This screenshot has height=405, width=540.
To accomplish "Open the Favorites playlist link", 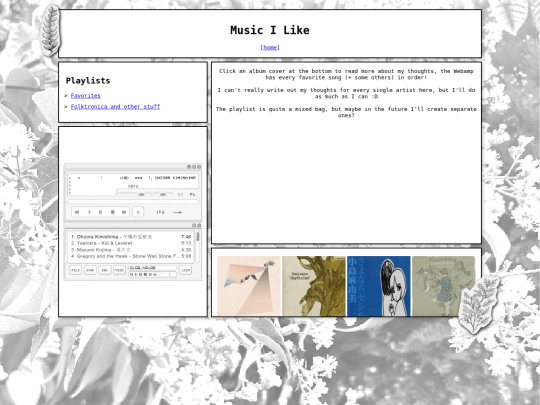I will coord(85,95).
